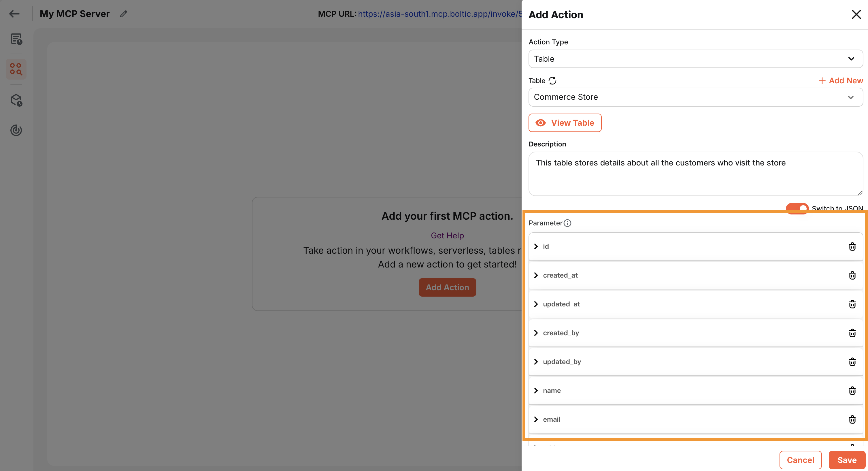868x471 pixels.
Task: Expand the created_at parameter
Action: pos(536,275)
